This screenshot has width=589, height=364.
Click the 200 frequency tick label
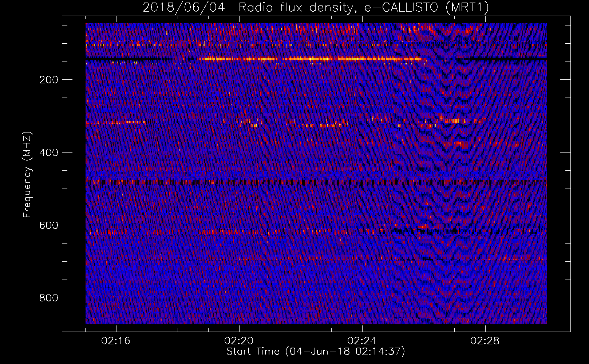pos(49,80)
